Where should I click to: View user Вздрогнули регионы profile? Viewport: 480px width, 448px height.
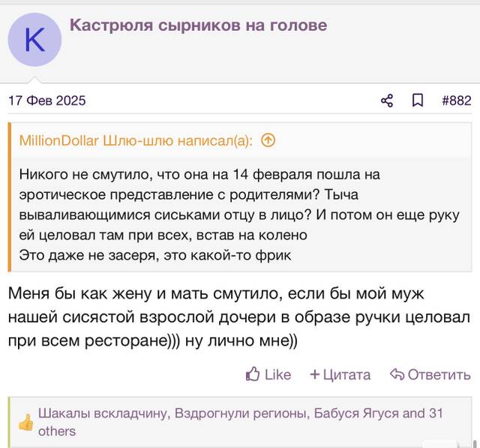click(240, 413)
